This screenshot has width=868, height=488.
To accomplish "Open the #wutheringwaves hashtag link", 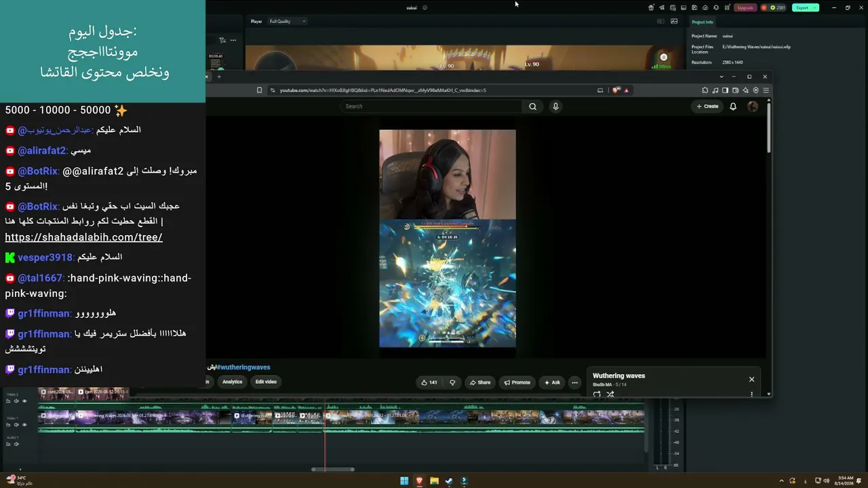I will tap(243, 367).
